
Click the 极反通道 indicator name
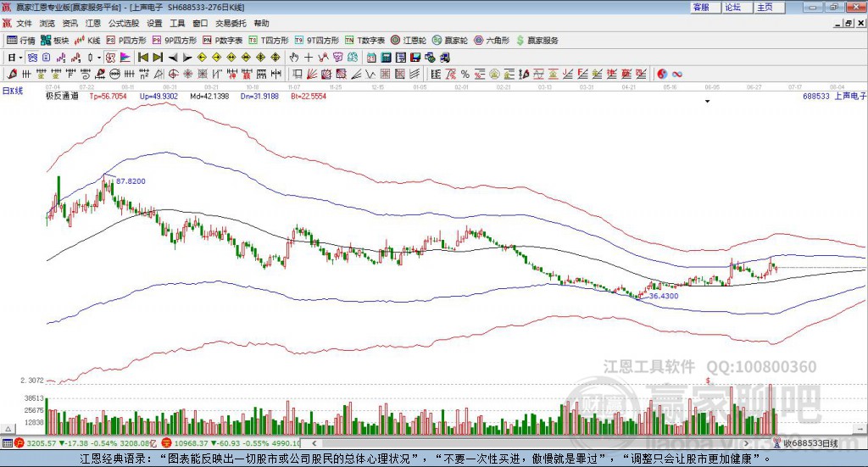click(x=62, y=97)
